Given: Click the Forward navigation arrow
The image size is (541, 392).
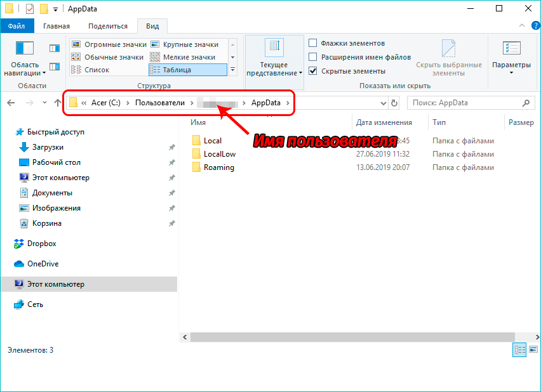Looking at the screenshot, I should tap(30, 103).
